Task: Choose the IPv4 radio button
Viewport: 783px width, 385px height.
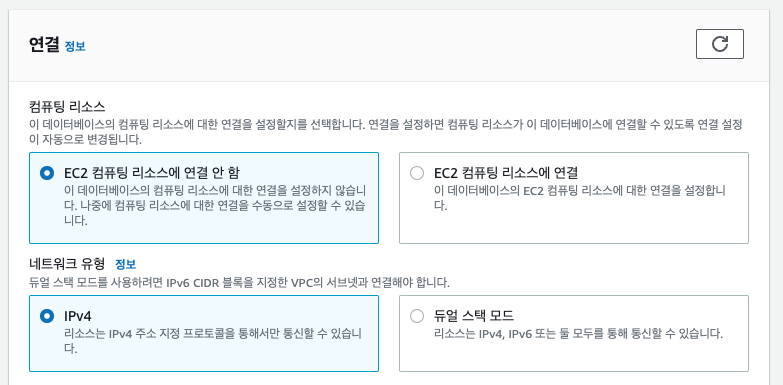Action: pyautogui.click(x=47, y=316)
